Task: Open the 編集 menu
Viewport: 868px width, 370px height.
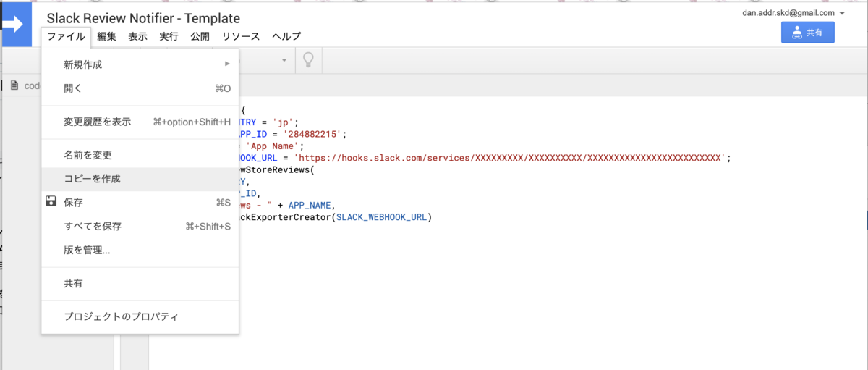Action: pyautogui.click(x=106, y=36)
